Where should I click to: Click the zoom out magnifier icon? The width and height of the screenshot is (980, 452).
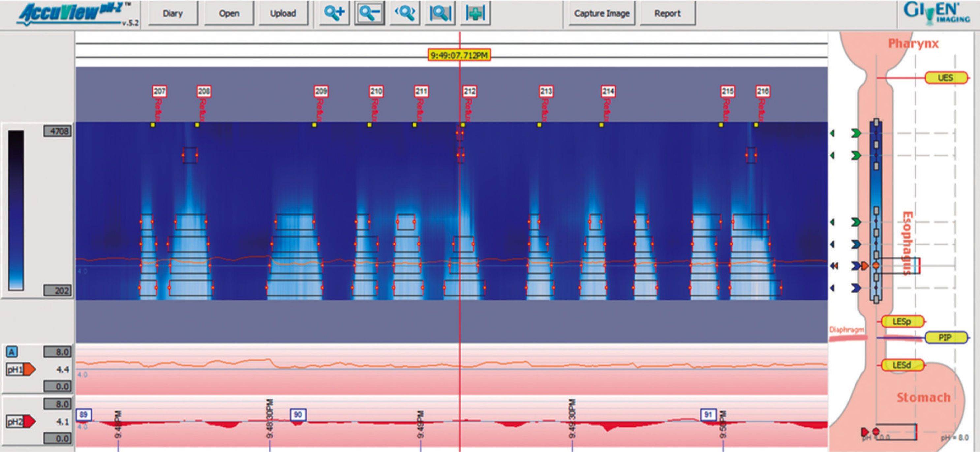(369, 13)
